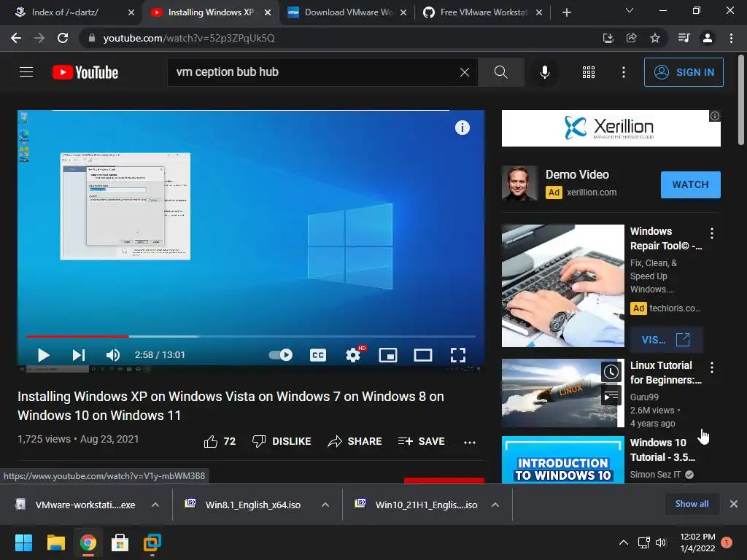Save the video to a playlist
Viewport: 747px width, 560px height.
pos(421,441)
